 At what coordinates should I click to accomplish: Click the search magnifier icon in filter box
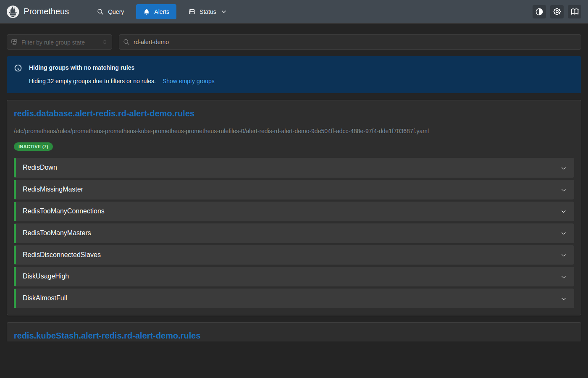126,42
